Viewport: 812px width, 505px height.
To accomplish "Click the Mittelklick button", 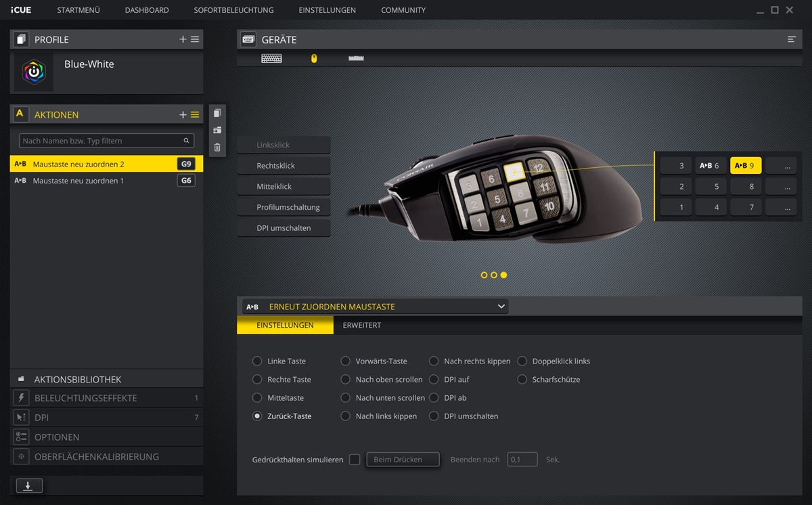I will 284,186.
